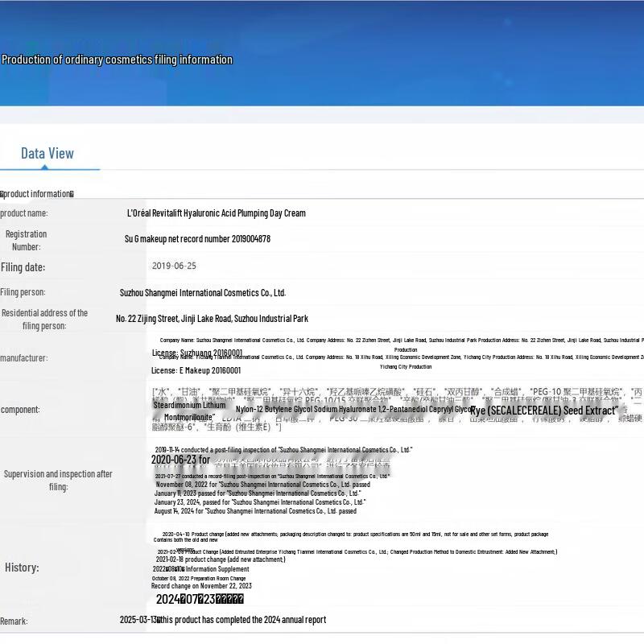The height and width of the screenshot is (644, 644).
Task: Click Steardimonium Lithium ingredient text
Action: tap(190, 405)
